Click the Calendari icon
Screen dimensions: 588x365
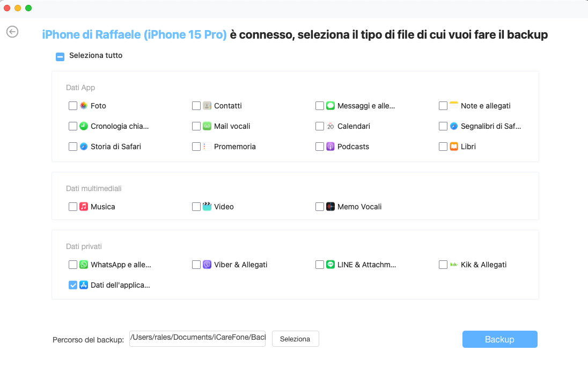[330, 126]
